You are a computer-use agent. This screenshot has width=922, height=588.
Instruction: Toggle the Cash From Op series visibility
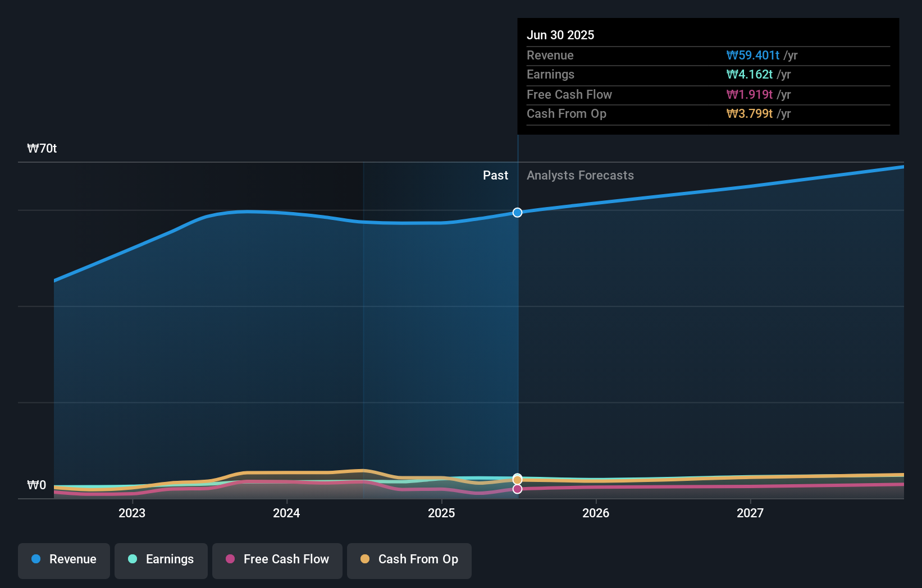409,559
